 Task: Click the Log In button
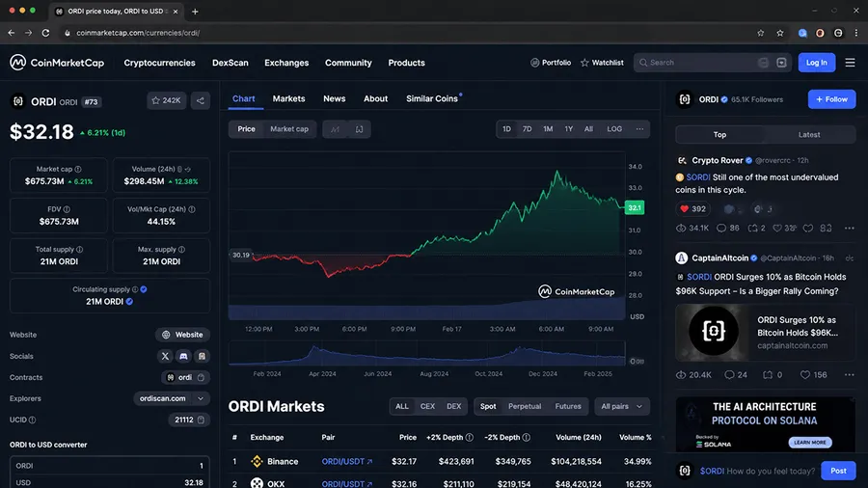tap(817, 63)
